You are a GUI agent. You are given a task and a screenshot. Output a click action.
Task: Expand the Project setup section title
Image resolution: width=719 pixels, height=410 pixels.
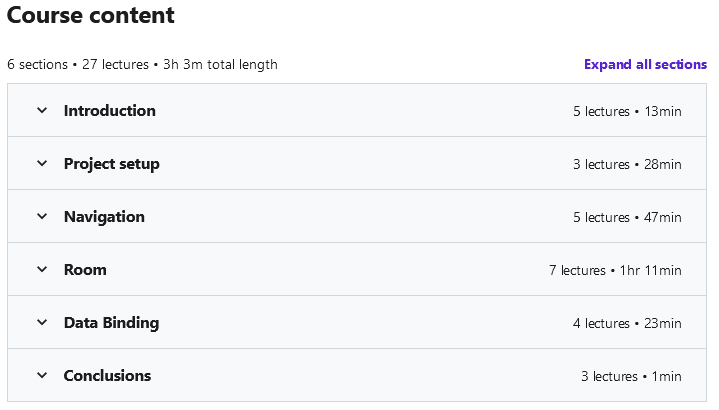click(111, 164)
